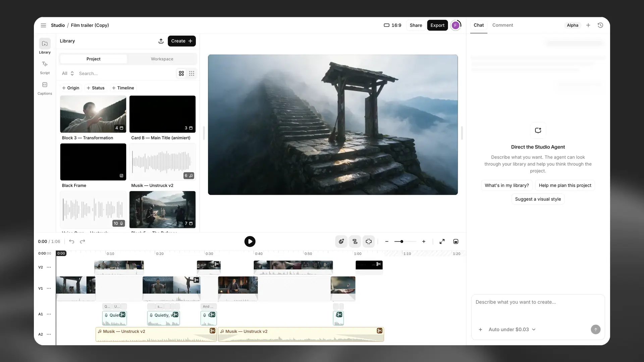Open the user avatar labelled F

(455, 25)
